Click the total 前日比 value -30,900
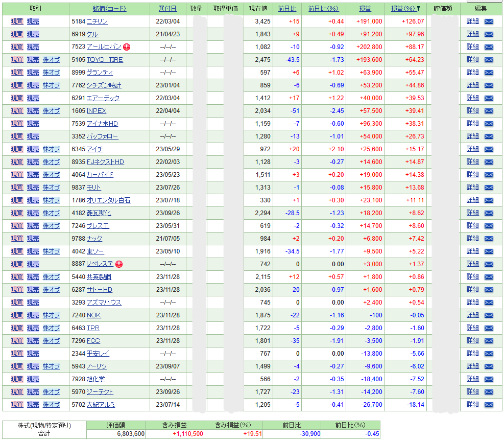 [x=310, y=434]
